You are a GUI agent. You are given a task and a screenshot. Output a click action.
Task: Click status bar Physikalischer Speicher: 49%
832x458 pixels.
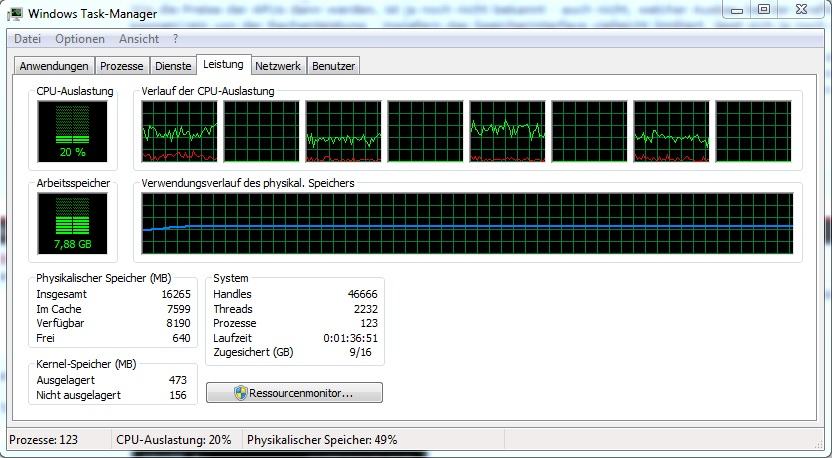[322, 440]
